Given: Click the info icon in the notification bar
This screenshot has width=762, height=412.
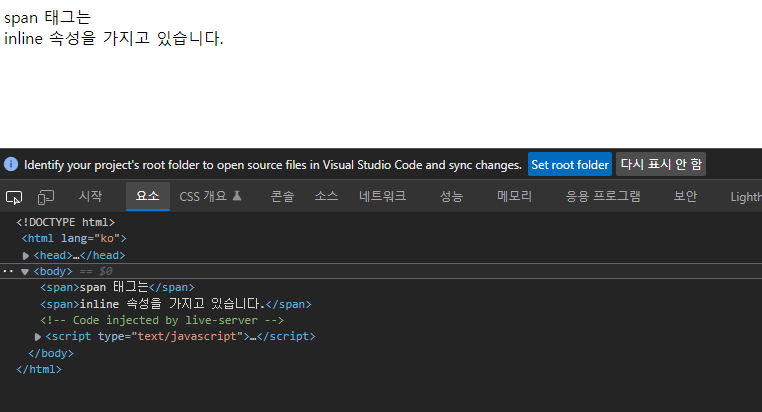Looking at the screenshot, I should pos(11,164).
